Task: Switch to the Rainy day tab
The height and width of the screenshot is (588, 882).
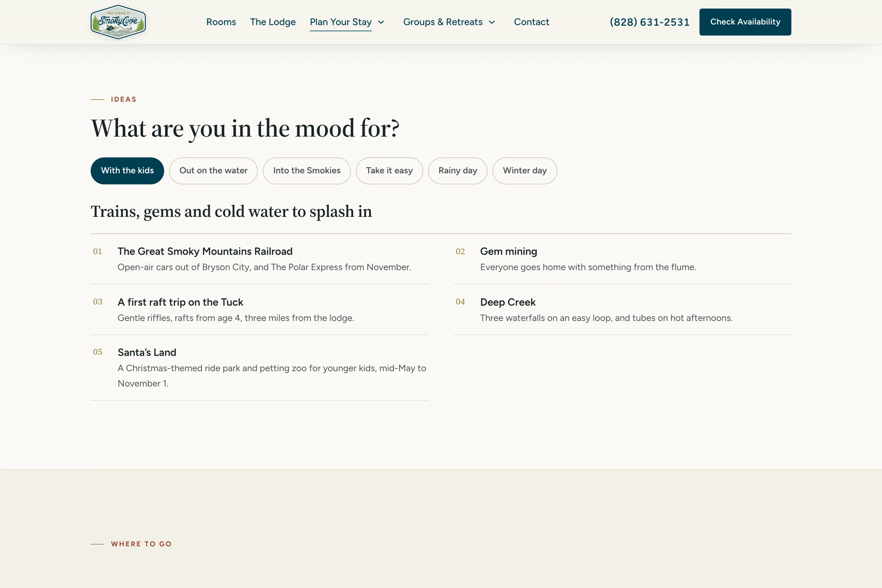Action: 458,171
